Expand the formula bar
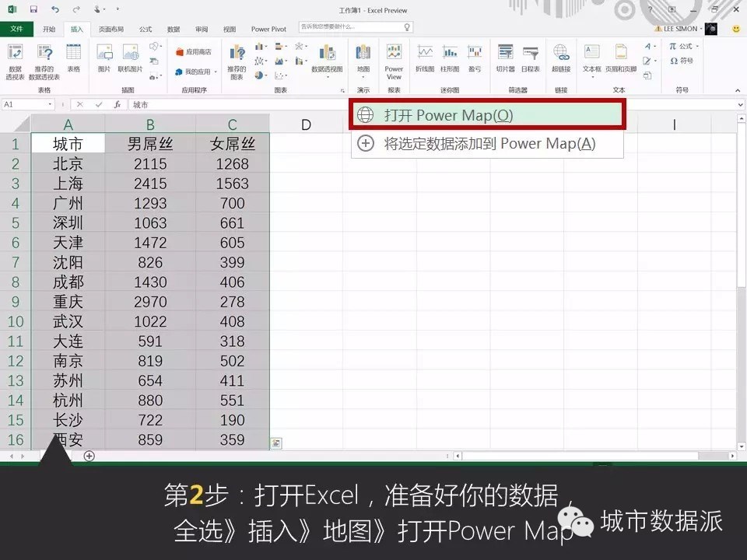Viewport: 747px width, 560px height. point(740,104)
